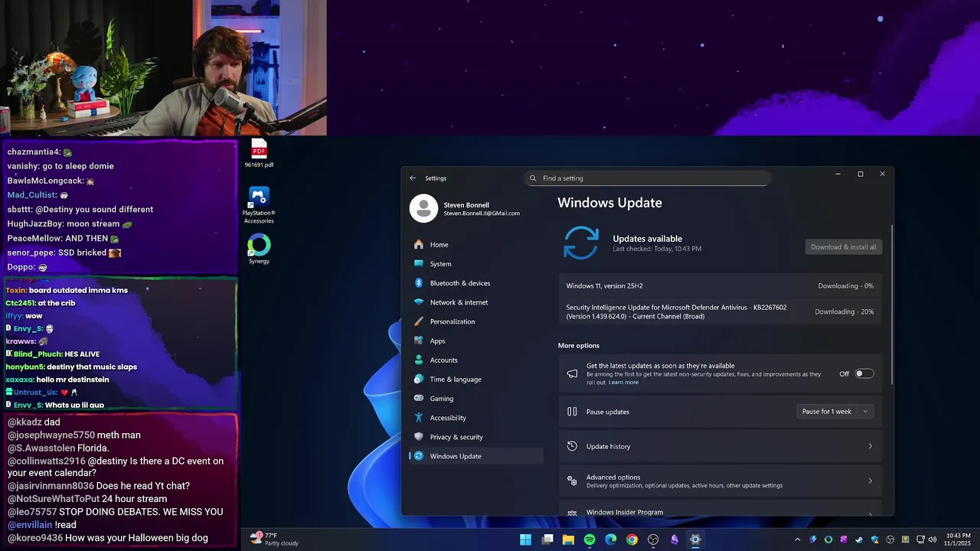
Task: Click OBS icon in system tray
Action: [x=890, y=540]
